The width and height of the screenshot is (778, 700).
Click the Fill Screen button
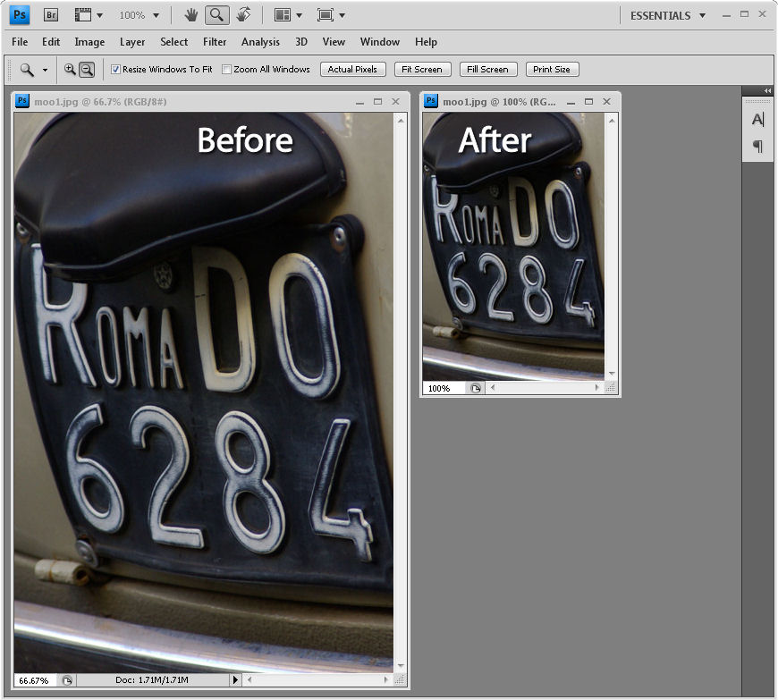click(x=488, y=70)
